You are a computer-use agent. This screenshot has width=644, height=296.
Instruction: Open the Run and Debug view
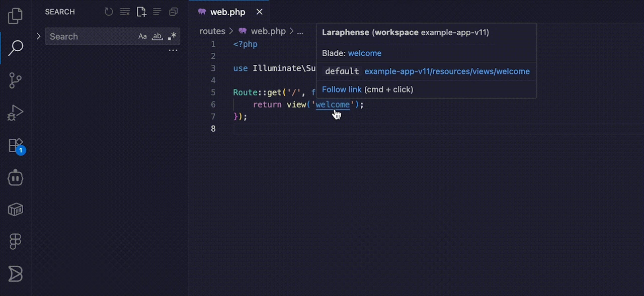click(x=16, y=113)
